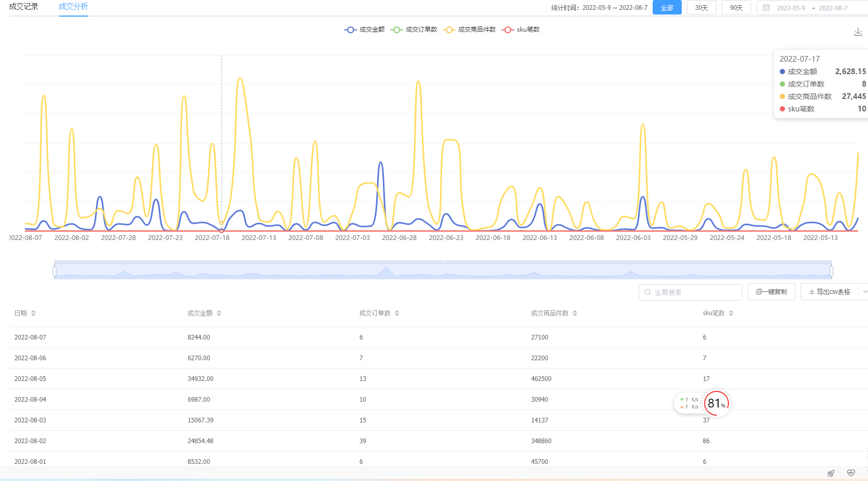Click the 6270.00 amount cell
Image resolution: width=868 pixels, height=481 pixels.
pyautogui.click(x=199, y=358)
